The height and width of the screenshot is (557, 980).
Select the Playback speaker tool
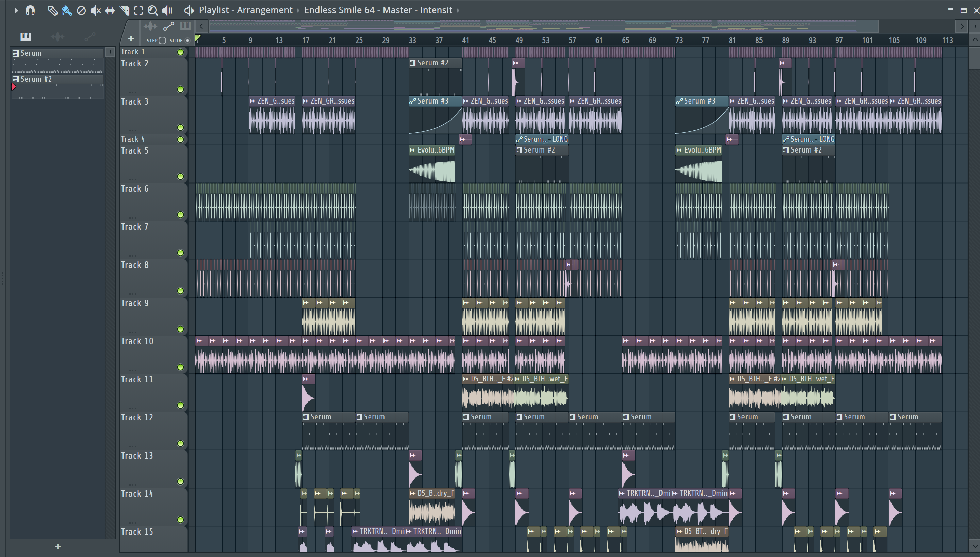167,10
